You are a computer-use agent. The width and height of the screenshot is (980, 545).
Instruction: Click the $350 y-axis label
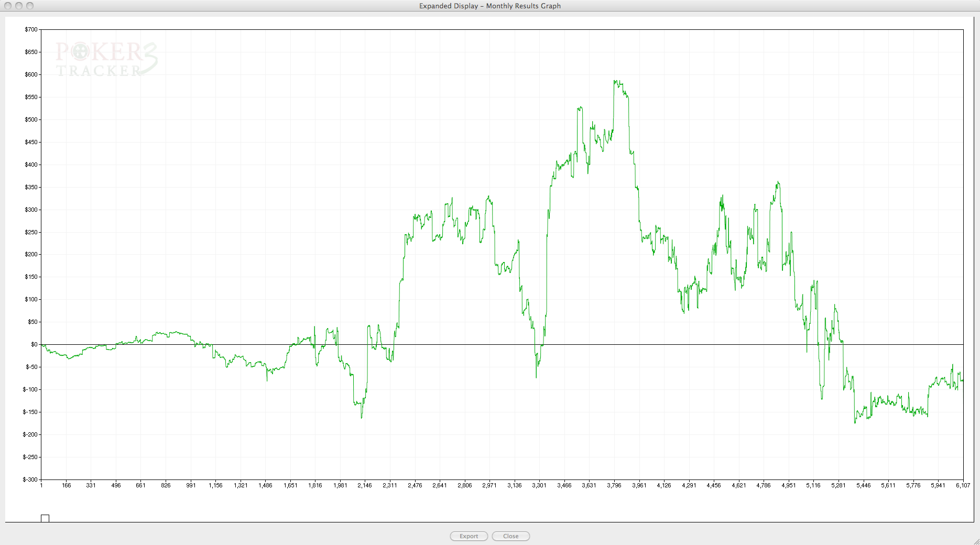(x=31, y=187)
